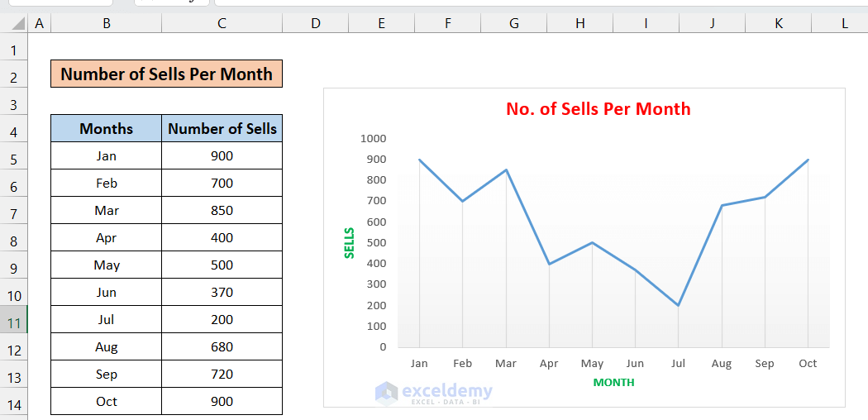Image resolution: width=868 pixels, height=420 pixels.
Task: Select the 'Months' table header cell
Action: [x=107, y=128]
